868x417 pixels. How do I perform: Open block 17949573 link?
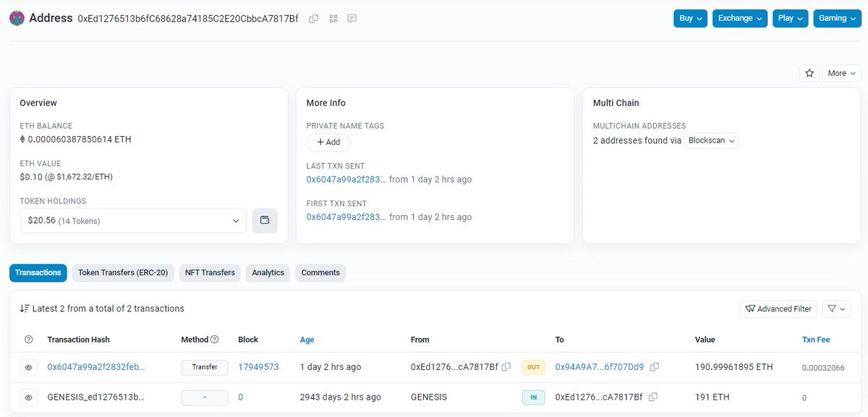click(258, 367)
